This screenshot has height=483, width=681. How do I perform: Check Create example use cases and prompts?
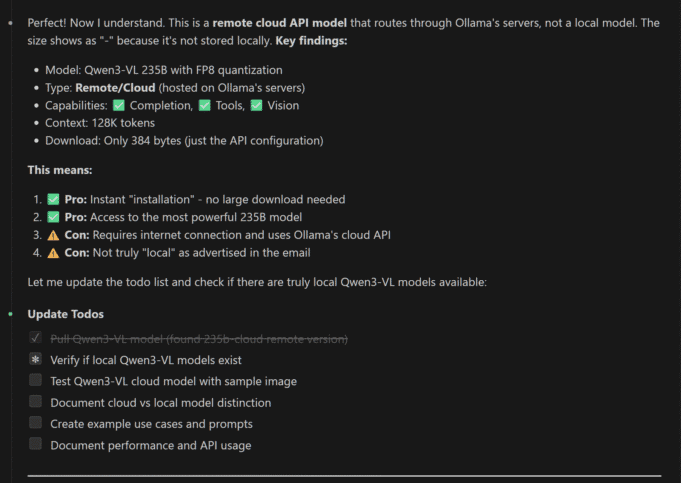pos(36,423)
